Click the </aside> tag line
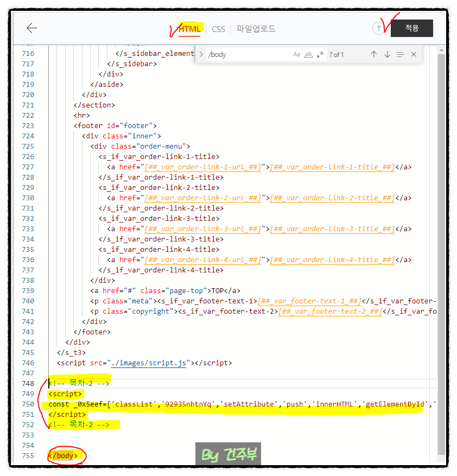The height and width of the screenshot is (476, 457). coord(107,84)
